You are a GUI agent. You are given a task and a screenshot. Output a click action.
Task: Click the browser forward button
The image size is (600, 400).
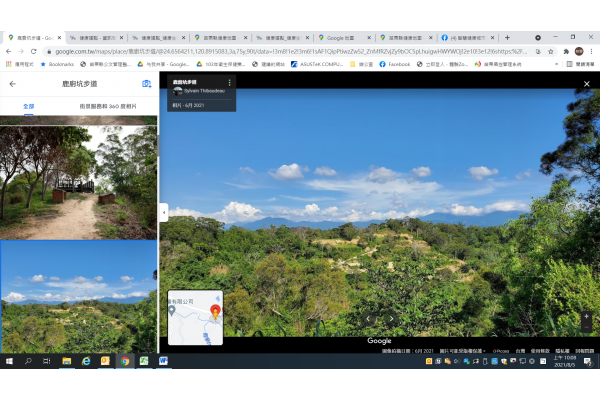click(x=21, y=51)
